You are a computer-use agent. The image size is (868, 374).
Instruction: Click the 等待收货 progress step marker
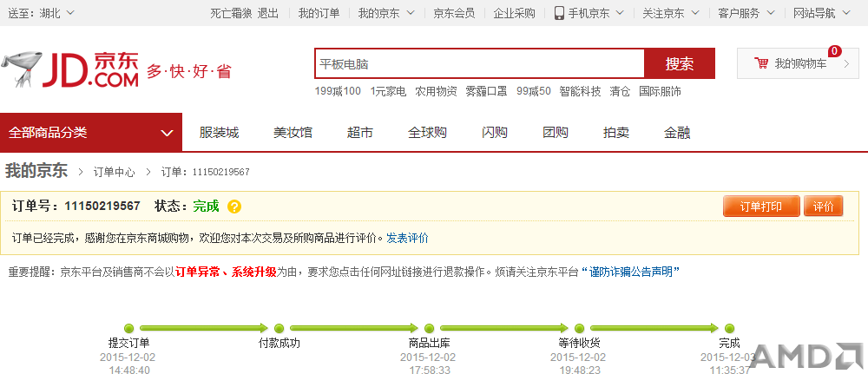[580, 328]
